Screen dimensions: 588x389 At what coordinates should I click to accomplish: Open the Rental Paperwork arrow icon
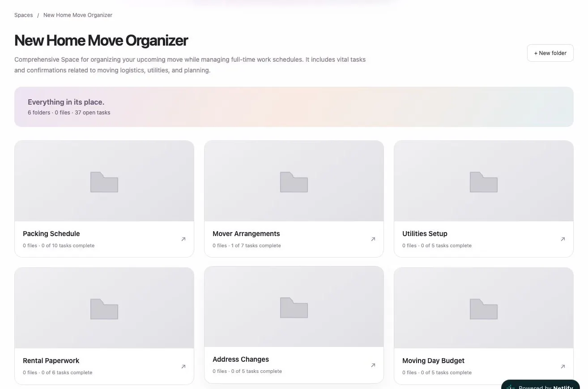point(183,366)
